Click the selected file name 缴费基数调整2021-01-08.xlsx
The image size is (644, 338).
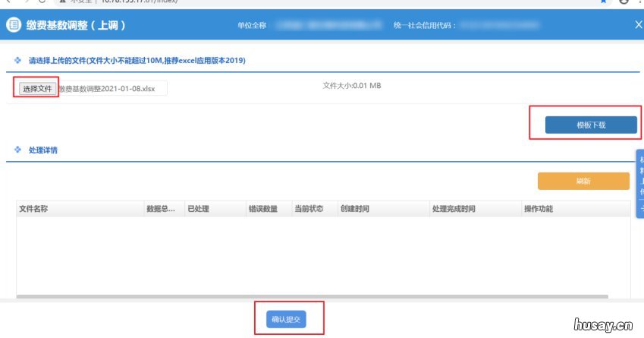click(x=107, y=88)
